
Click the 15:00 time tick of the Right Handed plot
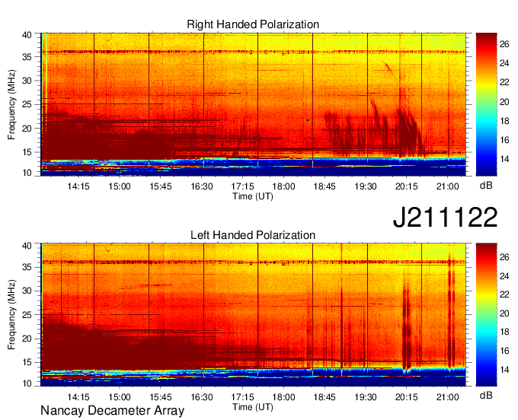[120, 186]
